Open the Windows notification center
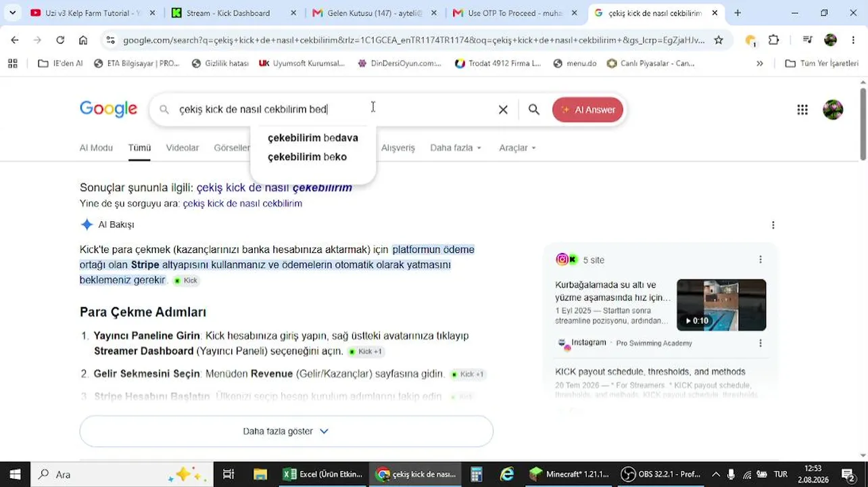Viewport: 868px width, 487px height. click(848, 474)
